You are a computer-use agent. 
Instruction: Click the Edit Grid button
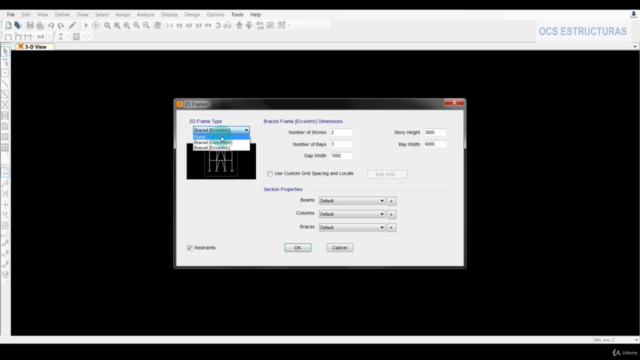(x=387, y=174)
